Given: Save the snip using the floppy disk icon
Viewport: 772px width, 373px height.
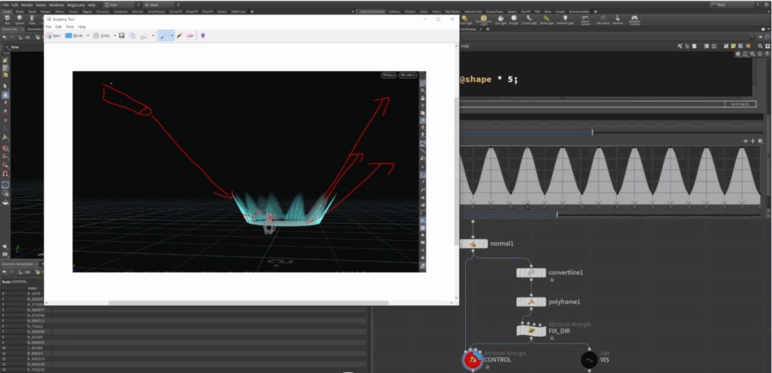Looking at the screenshot, I should (x=122, y=35).
